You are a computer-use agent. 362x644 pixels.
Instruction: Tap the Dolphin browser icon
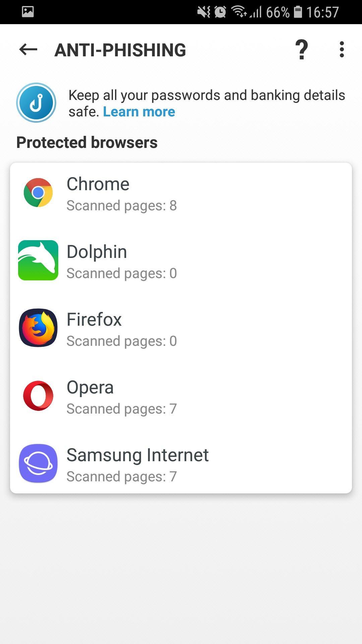38,260
